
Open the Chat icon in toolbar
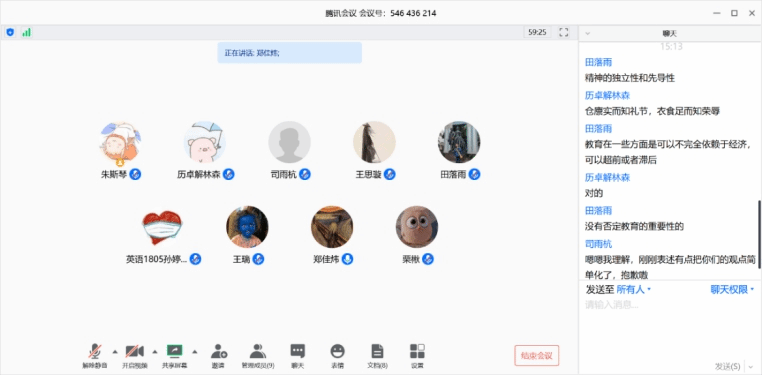pos(297,356)
